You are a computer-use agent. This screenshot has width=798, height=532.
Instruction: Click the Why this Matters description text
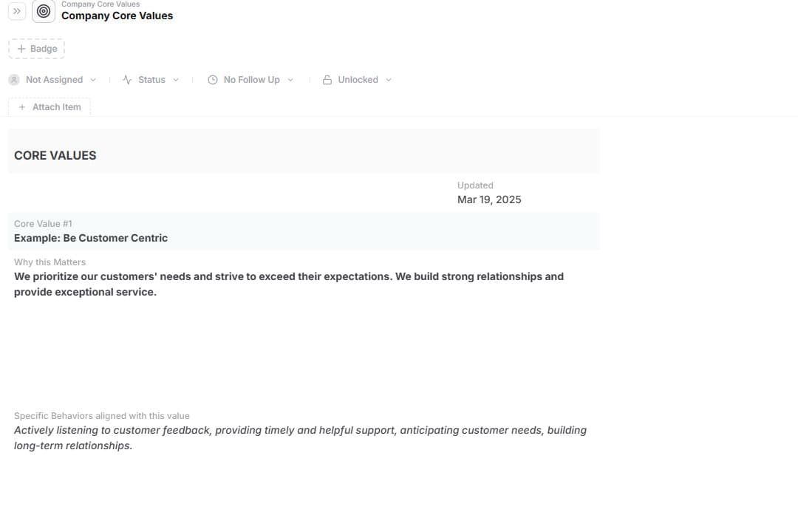point(289,284)
